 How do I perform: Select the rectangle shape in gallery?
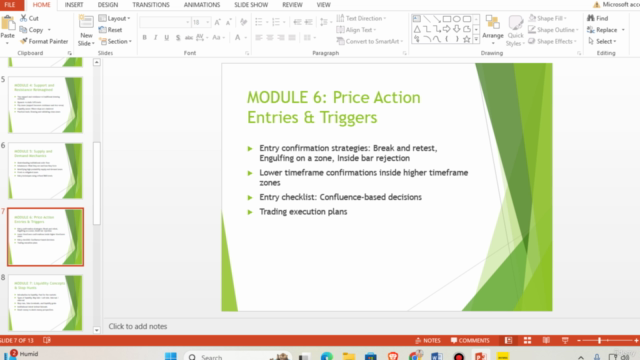click(447, 19)
